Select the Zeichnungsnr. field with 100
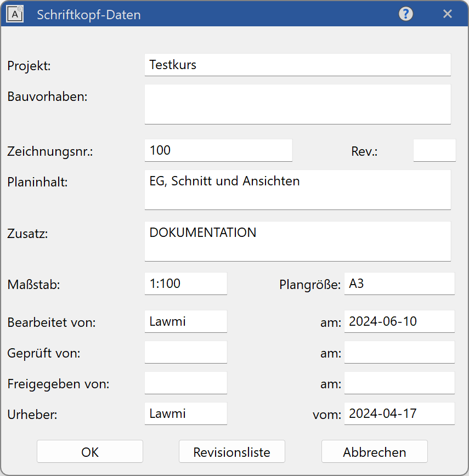Image resolution: width=469 pixels, height=476 pixels. [218, 150]
